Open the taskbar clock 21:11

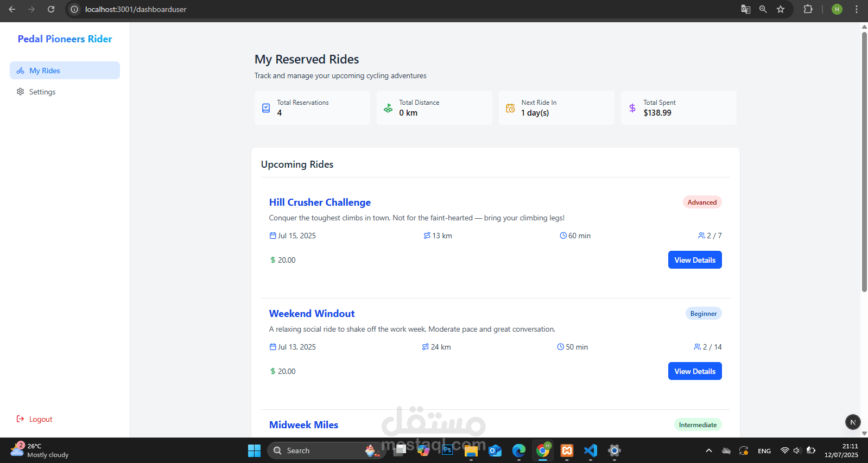click(x=841, y=451)
